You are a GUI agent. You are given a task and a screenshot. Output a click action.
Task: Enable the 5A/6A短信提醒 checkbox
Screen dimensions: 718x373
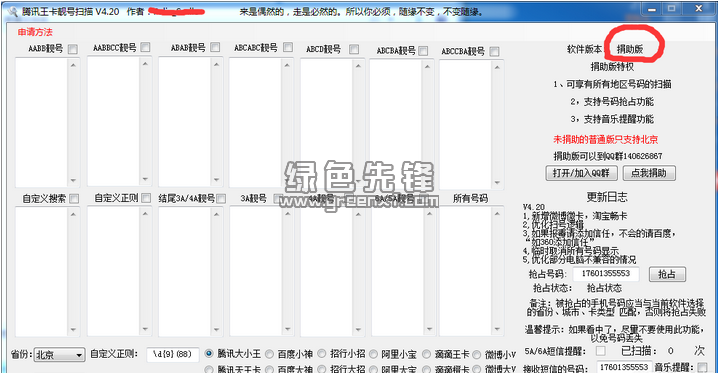pyautogui.click(x=601, y=351)
